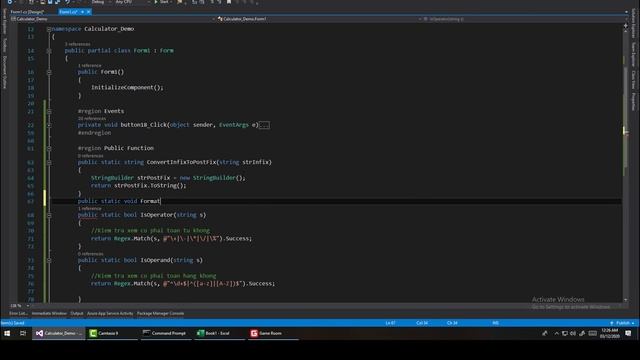Click the ConvertInfixToPostFix method name
640x360 pixels.
click(x=182, y=162)
